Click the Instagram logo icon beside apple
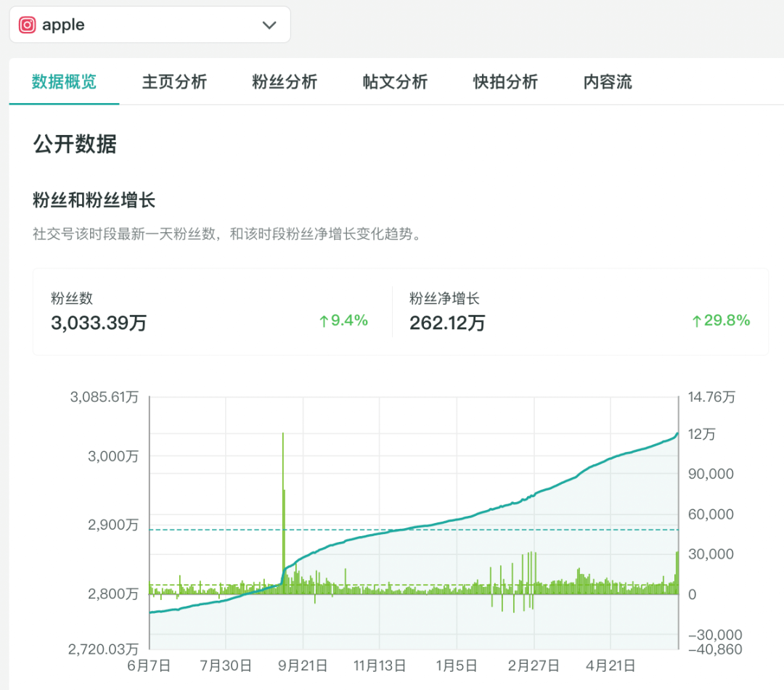 (x=27, y=25)
